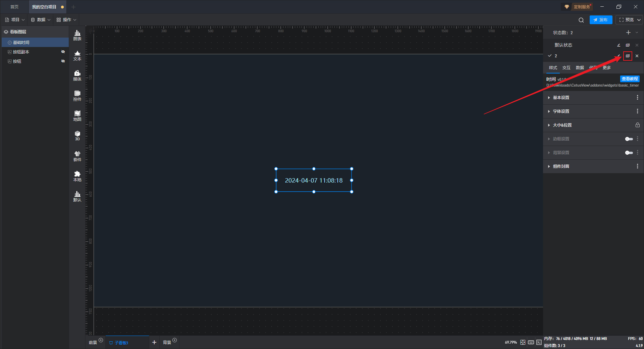Viewport: 644px width, 349px height.
Task: Copy the 默认状态 state with its duplicate icon
Action: [x=628, y=45]
